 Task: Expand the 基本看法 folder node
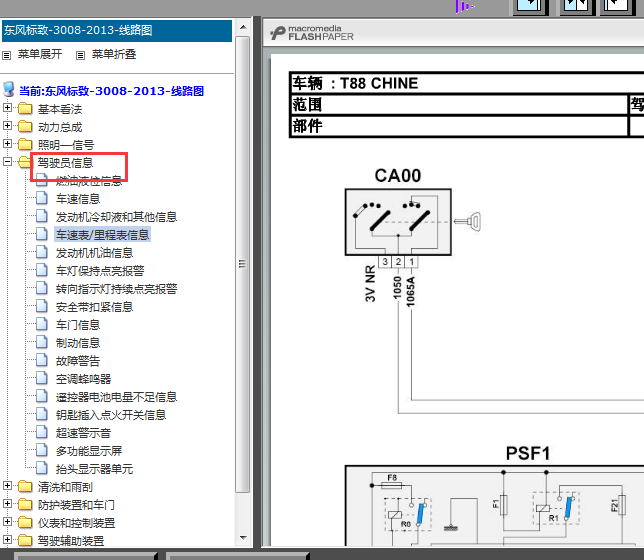[x=7, y=108]
